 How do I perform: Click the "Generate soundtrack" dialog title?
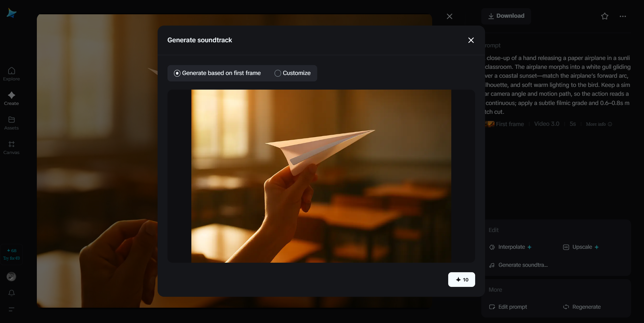pyautogui.click(x=200, y=40)
